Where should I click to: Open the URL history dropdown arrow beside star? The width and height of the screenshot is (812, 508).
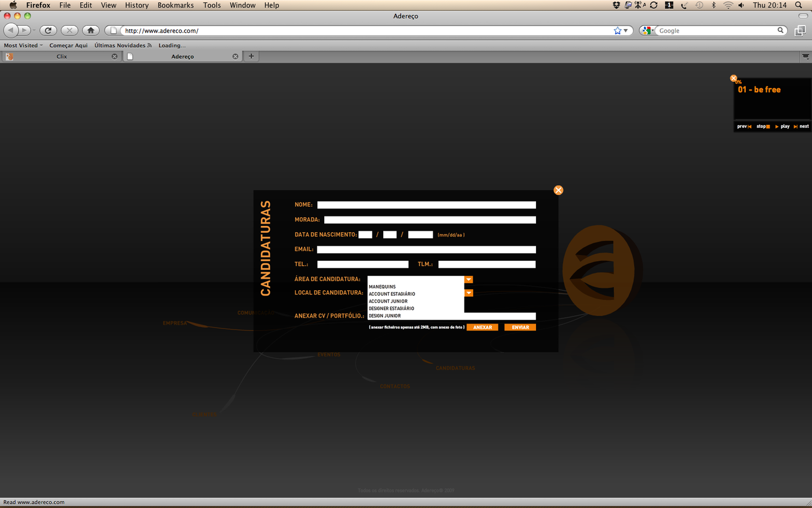[626, 30]
